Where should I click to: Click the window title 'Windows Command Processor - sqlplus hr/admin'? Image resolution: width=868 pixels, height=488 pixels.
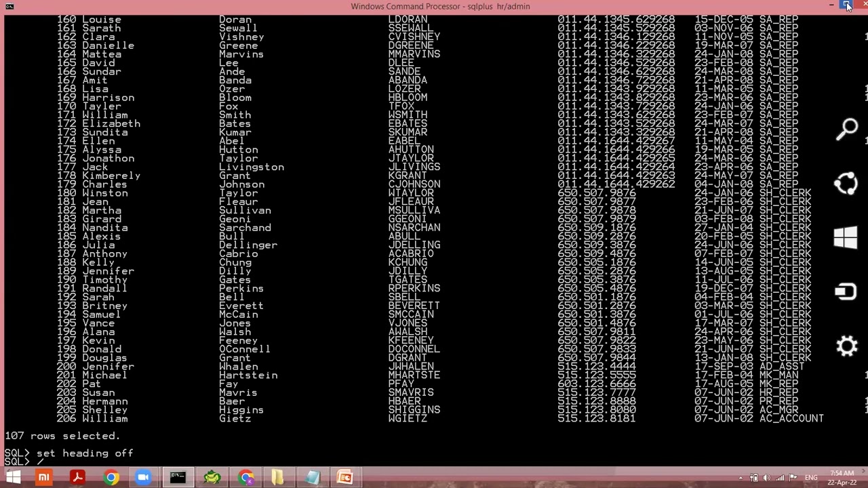pos(440,6)
